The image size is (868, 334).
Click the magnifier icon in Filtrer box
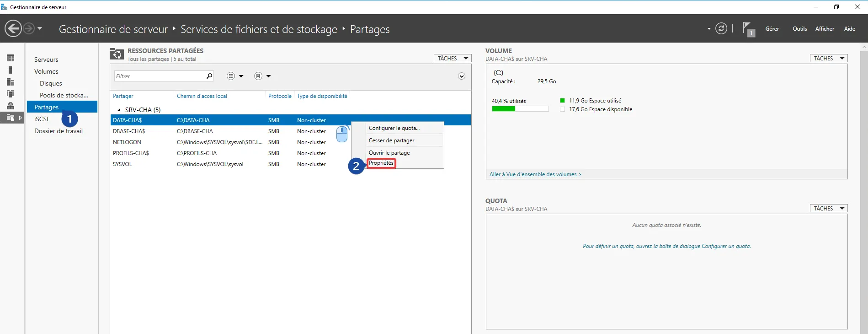(x=209, y=76)
